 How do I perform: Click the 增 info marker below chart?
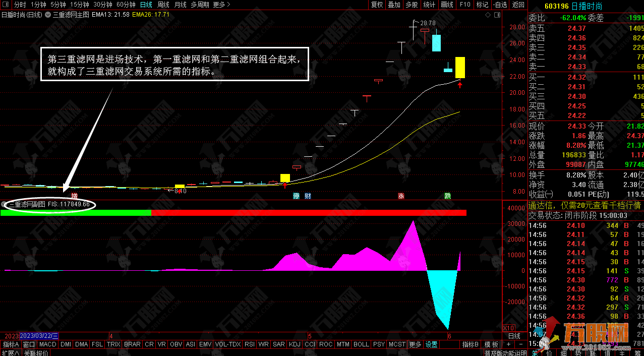(x=75, y=196)
